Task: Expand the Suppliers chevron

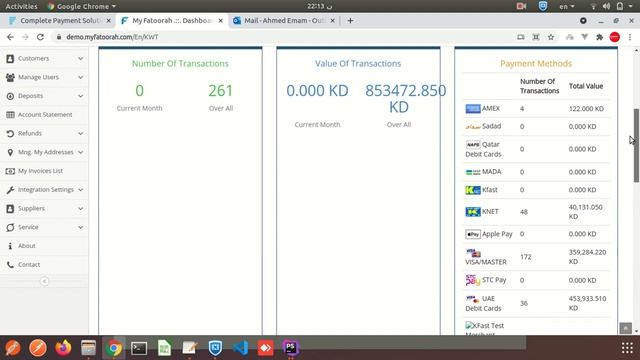Action: pos(80,209)
